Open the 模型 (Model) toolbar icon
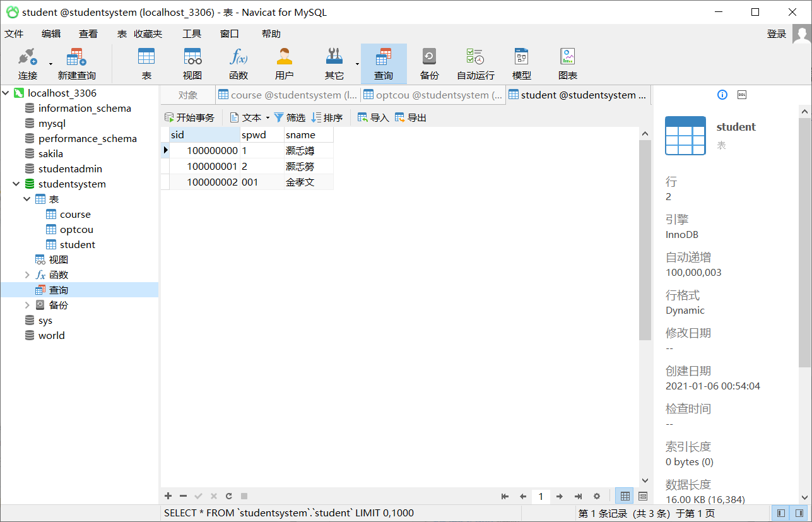The height and width of the screenshot is (522, 812). coord(521,64)
